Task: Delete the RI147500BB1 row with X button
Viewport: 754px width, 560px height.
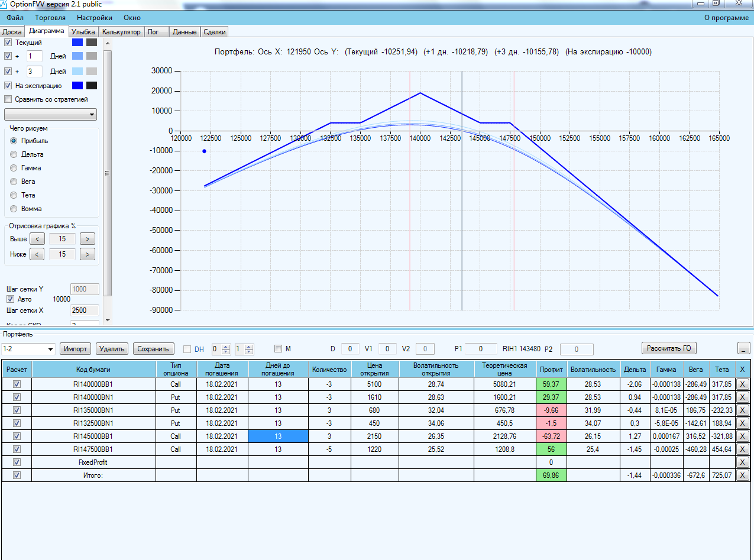Action: 743,449
